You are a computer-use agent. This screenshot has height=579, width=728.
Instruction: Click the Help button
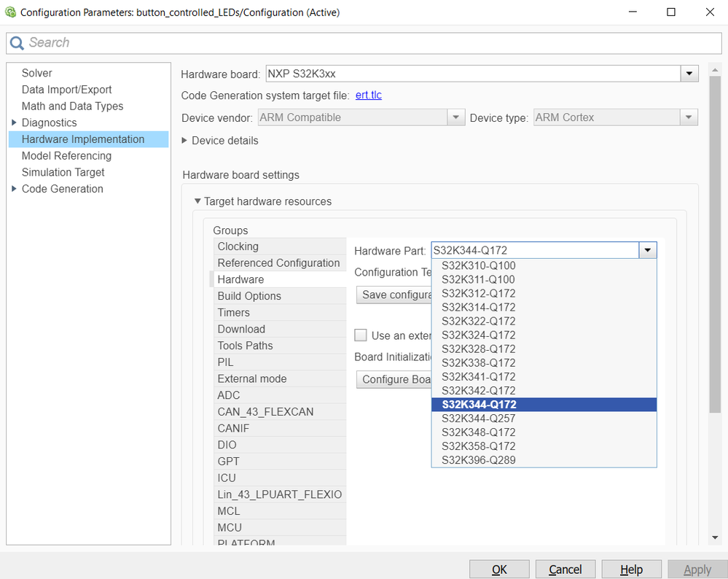point(631,570)
